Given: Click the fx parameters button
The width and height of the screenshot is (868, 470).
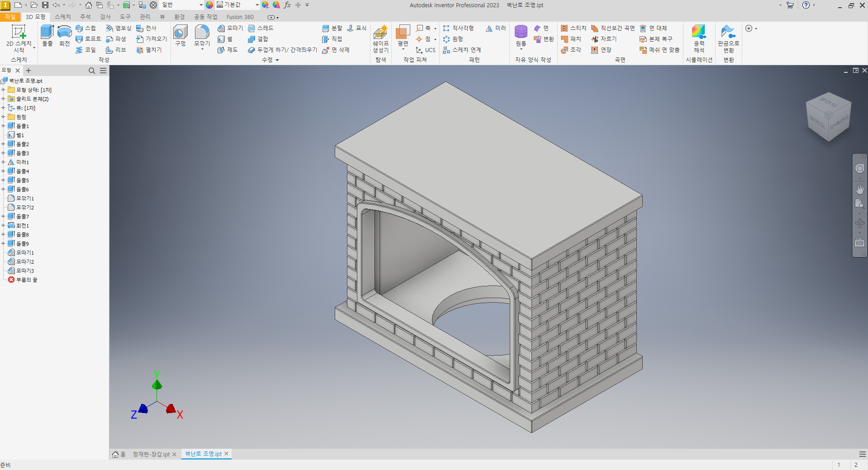Looking at the screenshot, I should coord(287,5).
